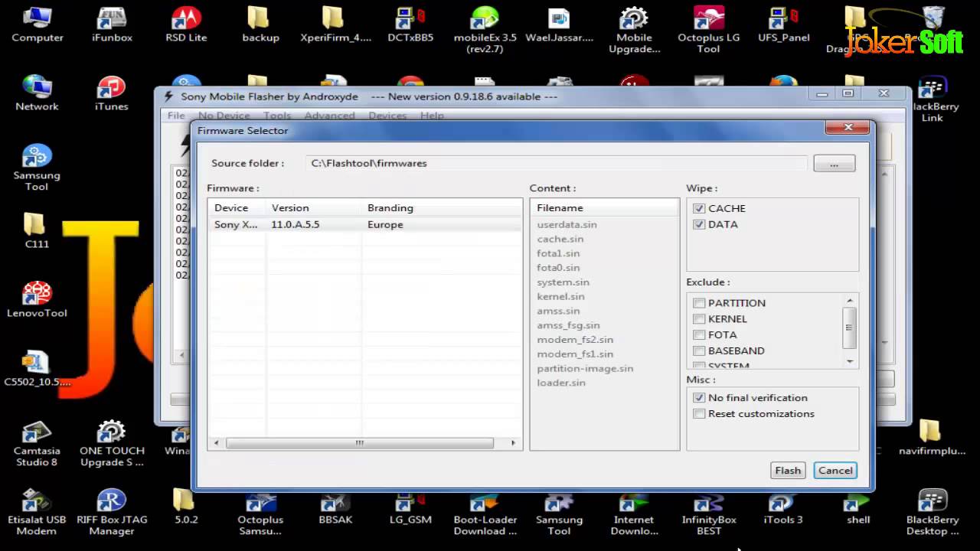Sort by the Branding column header

[x=441, y=208]
